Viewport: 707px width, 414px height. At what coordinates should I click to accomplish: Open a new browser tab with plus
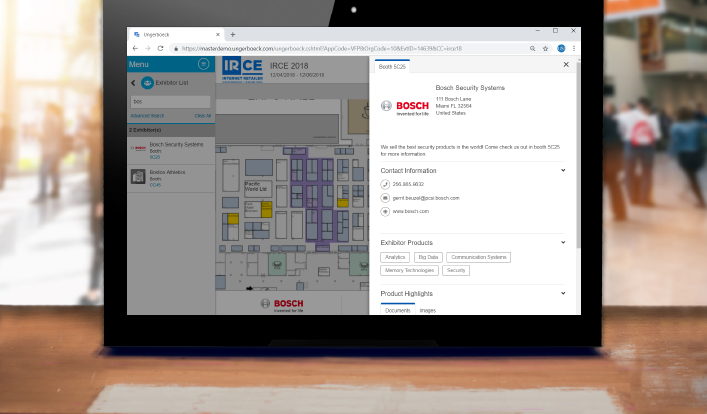click(233, 34)
